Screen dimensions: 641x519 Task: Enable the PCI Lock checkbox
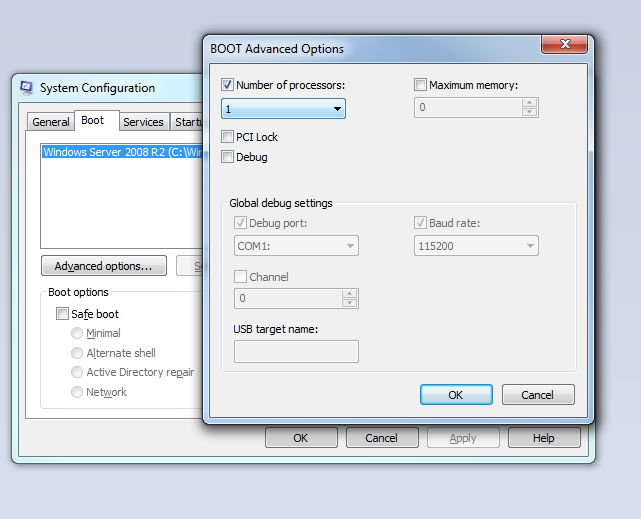tap(228, 137)
